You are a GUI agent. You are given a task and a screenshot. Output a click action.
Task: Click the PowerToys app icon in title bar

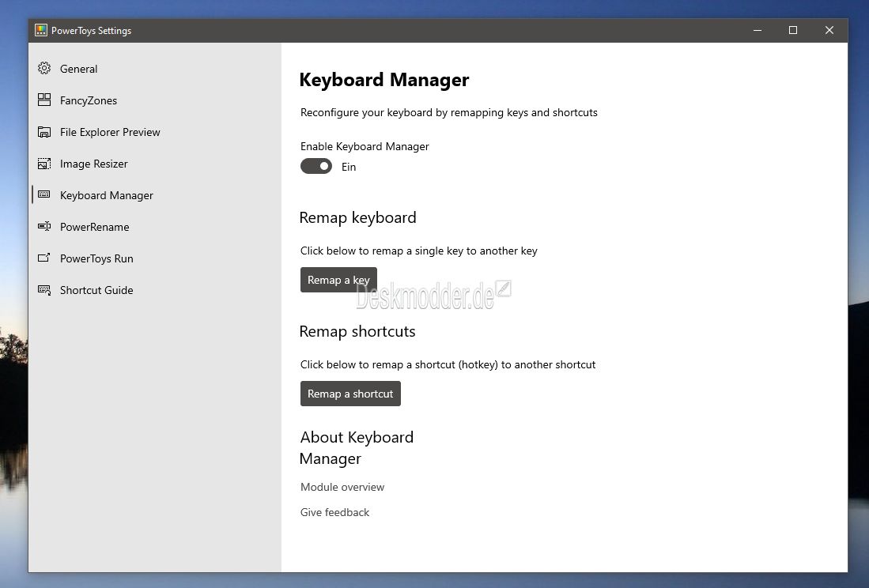point(41,31)
